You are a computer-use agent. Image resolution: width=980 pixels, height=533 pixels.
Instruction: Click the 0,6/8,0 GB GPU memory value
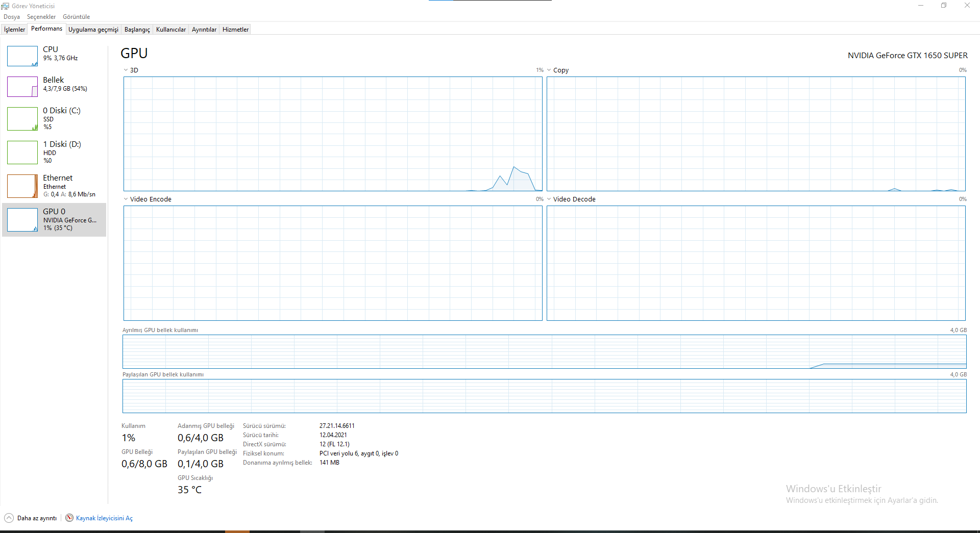pyautogui.click(x=144, y=464)
